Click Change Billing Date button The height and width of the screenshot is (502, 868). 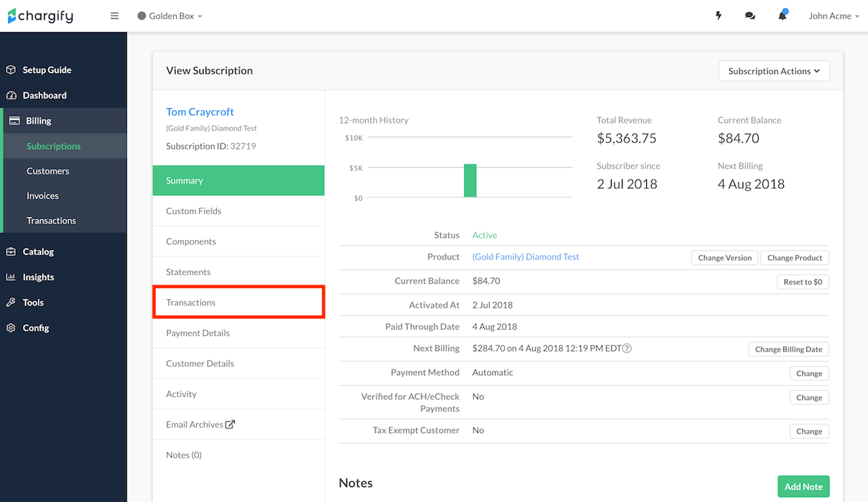tap(789, 350)
